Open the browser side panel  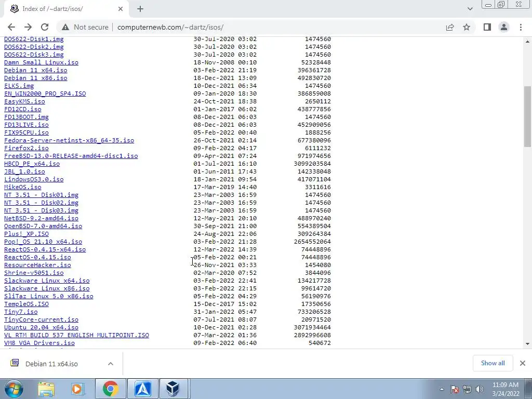(x=487, y=27)
